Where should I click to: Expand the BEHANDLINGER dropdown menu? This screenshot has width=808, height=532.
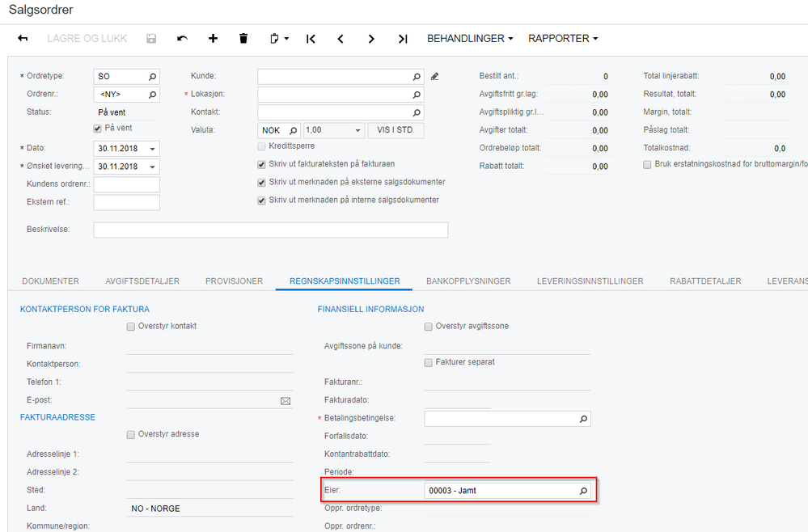470,39
